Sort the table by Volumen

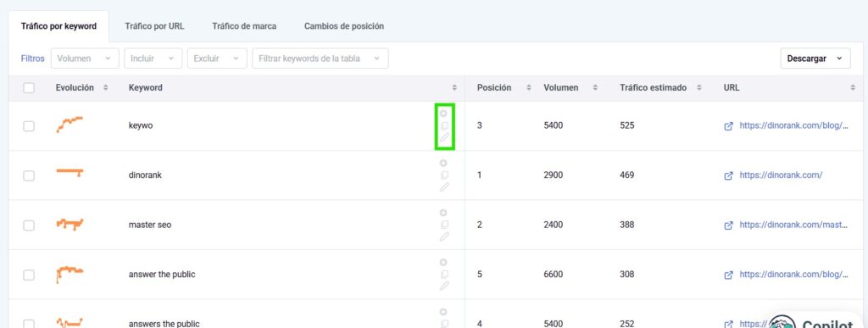595,88
